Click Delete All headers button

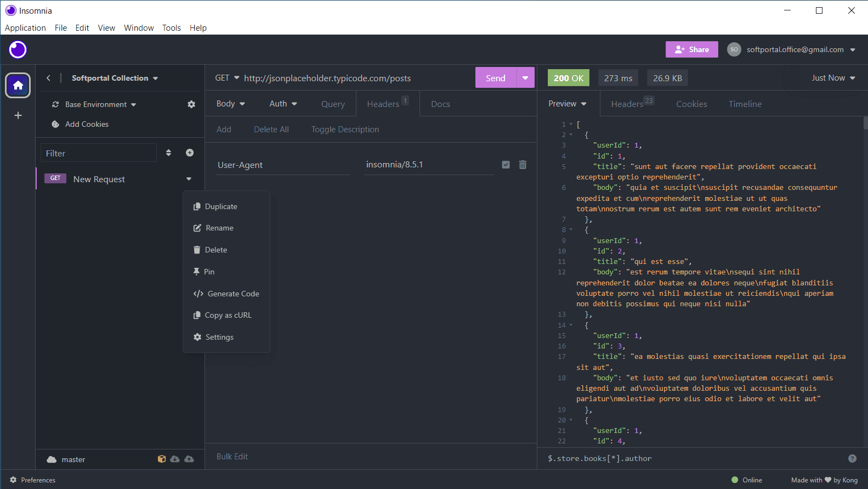click(x=271, y=130)
